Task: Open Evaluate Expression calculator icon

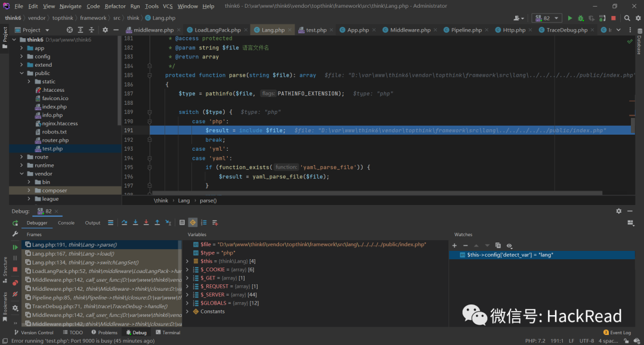Action: 182,222
